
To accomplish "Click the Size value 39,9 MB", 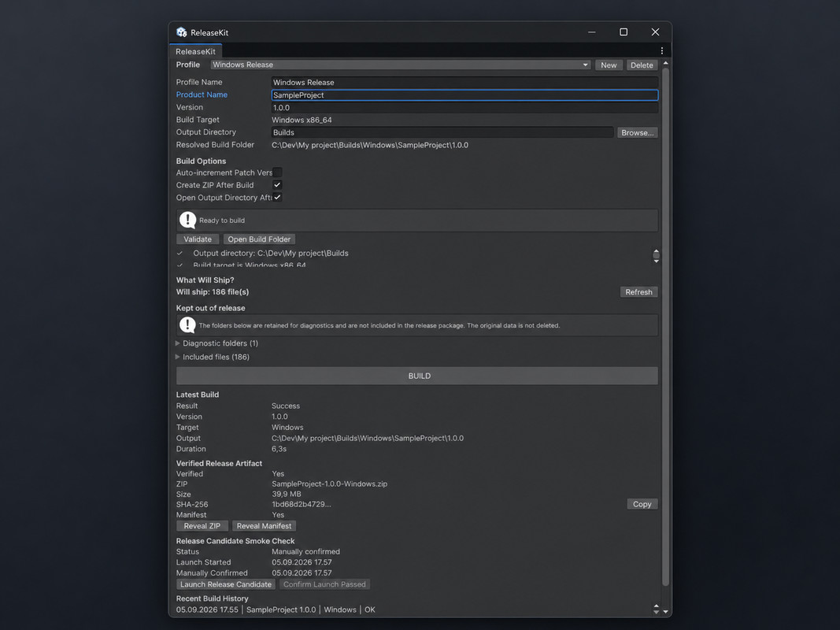I will tap(286, 494).
